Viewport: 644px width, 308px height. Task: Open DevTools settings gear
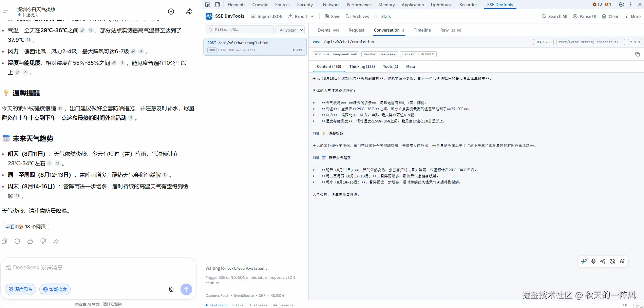pyautogui.click(x=621, y=4)
